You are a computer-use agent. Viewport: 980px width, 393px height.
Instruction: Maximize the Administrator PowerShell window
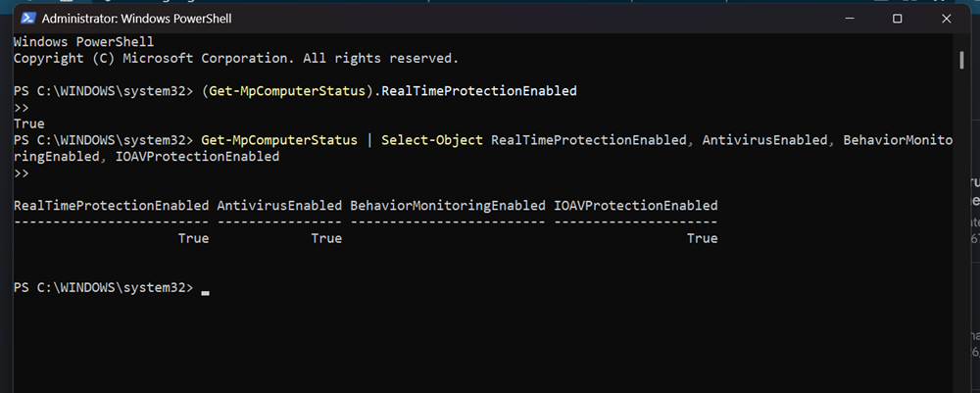pos(897,19)
